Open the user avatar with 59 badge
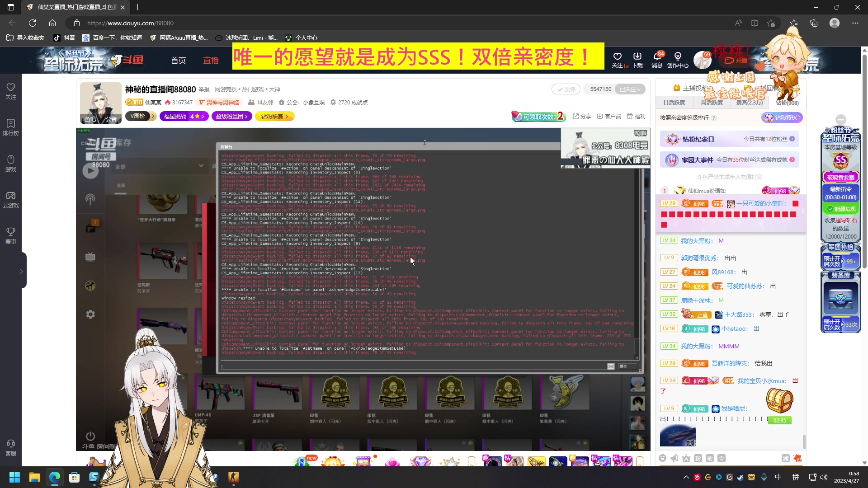 [x=703, y=60]
